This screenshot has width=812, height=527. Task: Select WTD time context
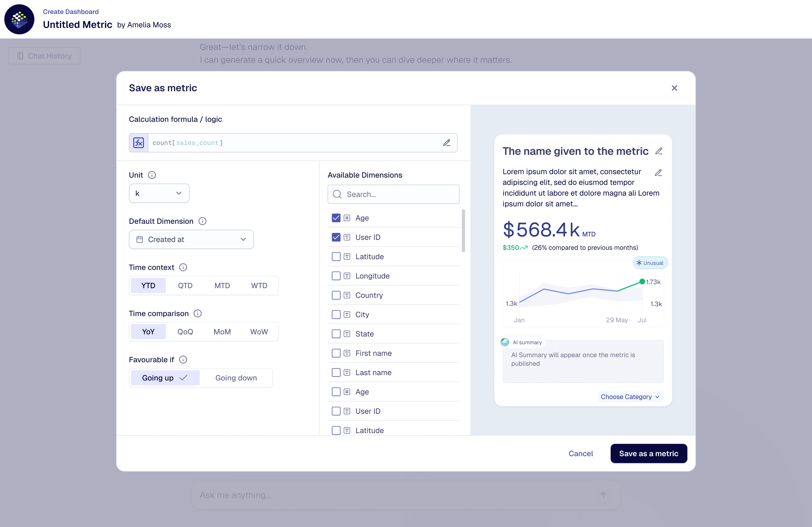(259, 286)
